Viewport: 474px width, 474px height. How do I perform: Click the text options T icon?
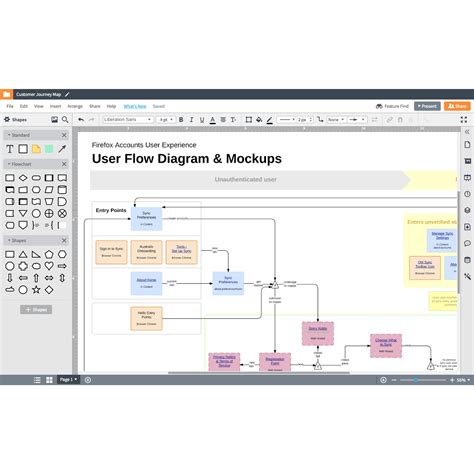233,119
